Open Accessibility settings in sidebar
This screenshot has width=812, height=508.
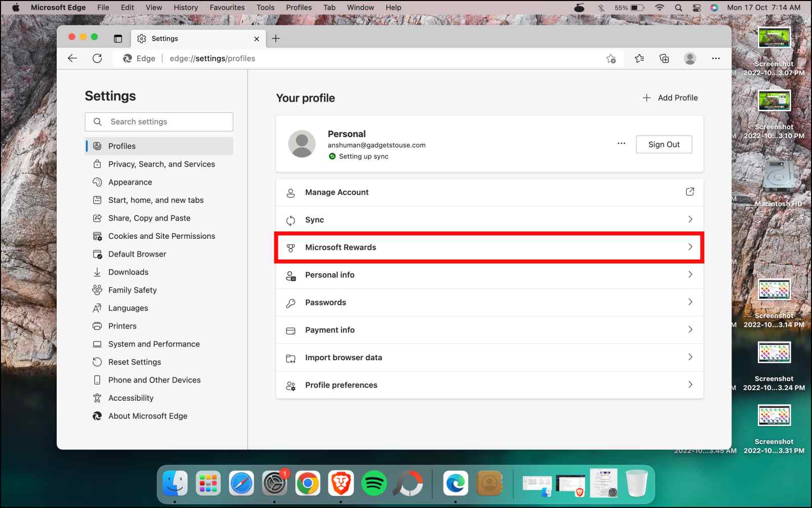(x=159, y=398)
